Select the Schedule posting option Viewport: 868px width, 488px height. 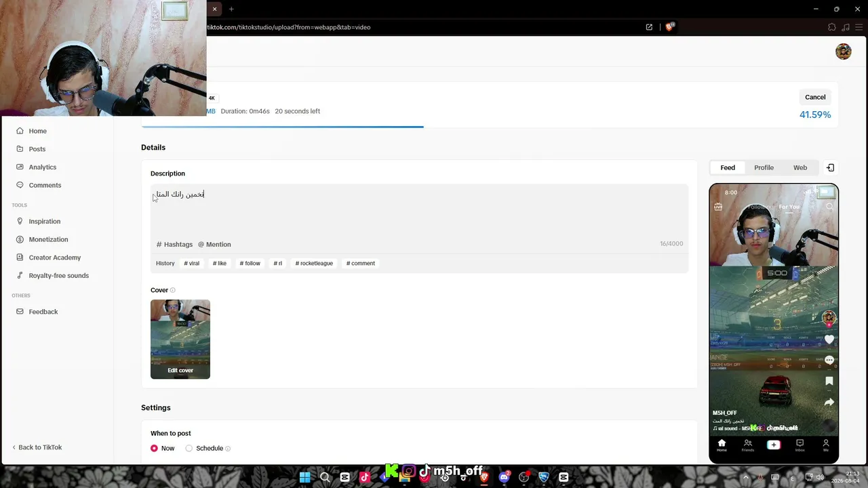pos(189,449)
